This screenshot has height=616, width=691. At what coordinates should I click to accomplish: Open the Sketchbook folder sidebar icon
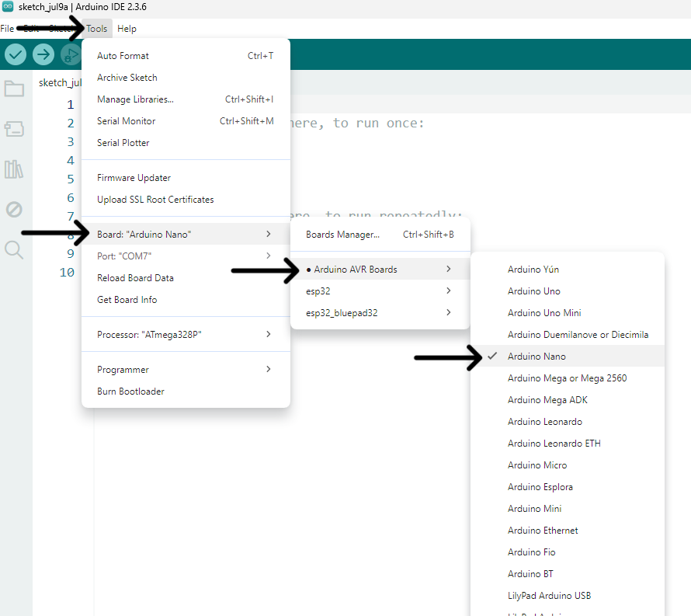click(14, 89)
